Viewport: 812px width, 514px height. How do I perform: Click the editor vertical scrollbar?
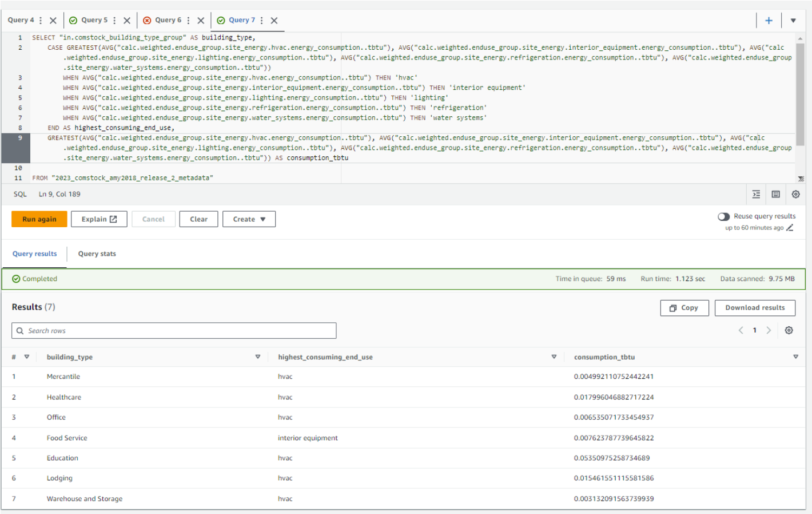click(800, 94)
